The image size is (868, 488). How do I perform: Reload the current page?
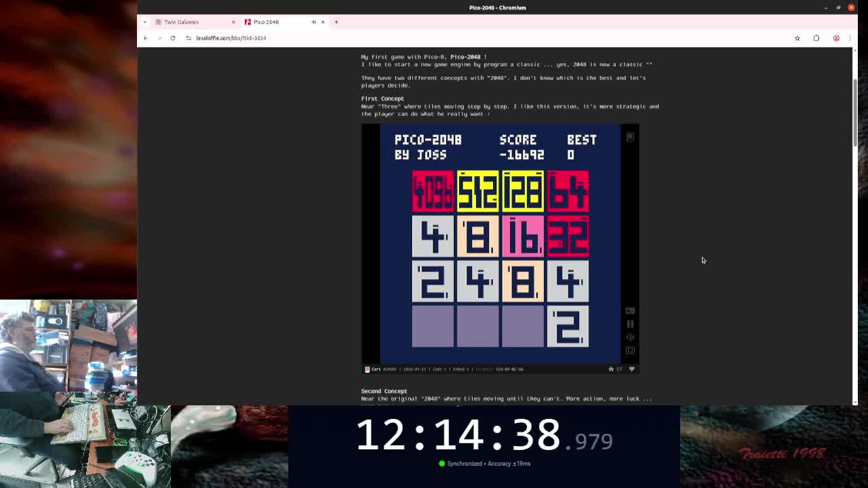(x=173, y=38)
